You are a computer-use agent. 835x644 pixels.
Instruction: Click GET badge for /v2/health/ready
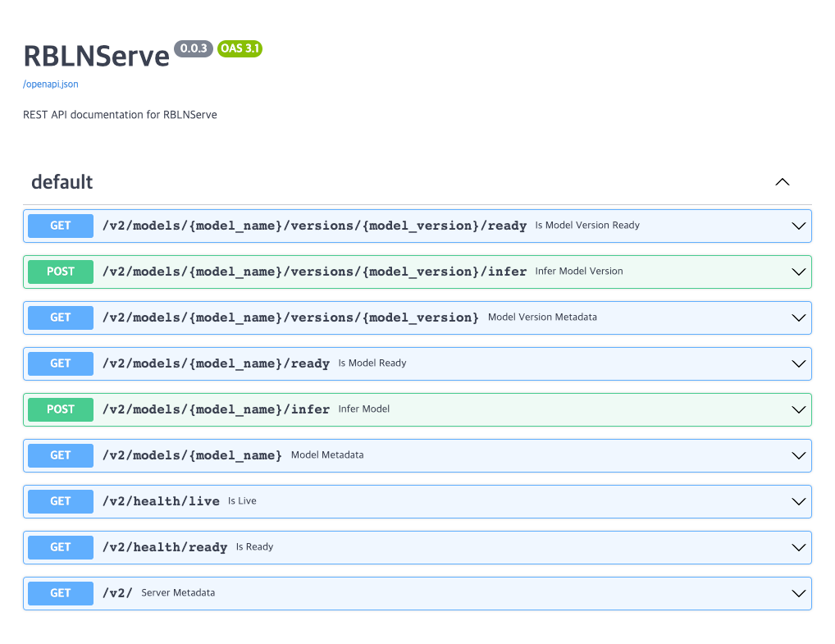(x=61, y=547)
